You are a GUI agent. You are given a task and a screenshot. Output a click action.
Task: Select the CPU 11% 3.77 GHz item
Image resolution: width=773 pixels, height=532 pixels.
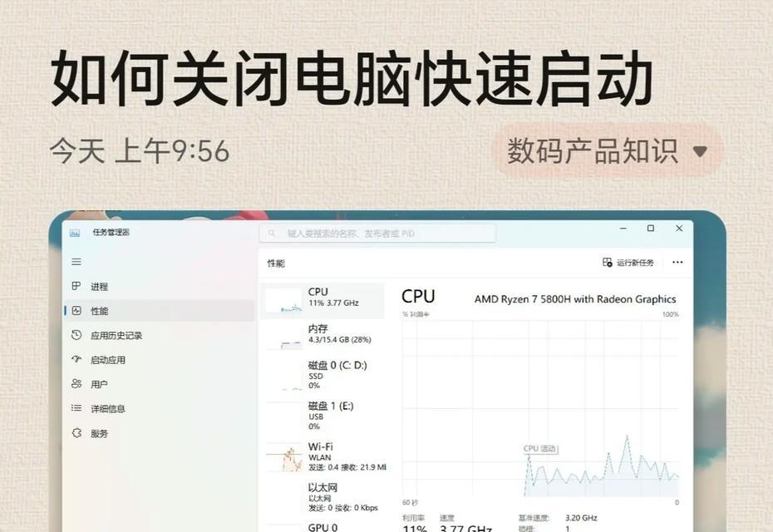click(322, 301)
